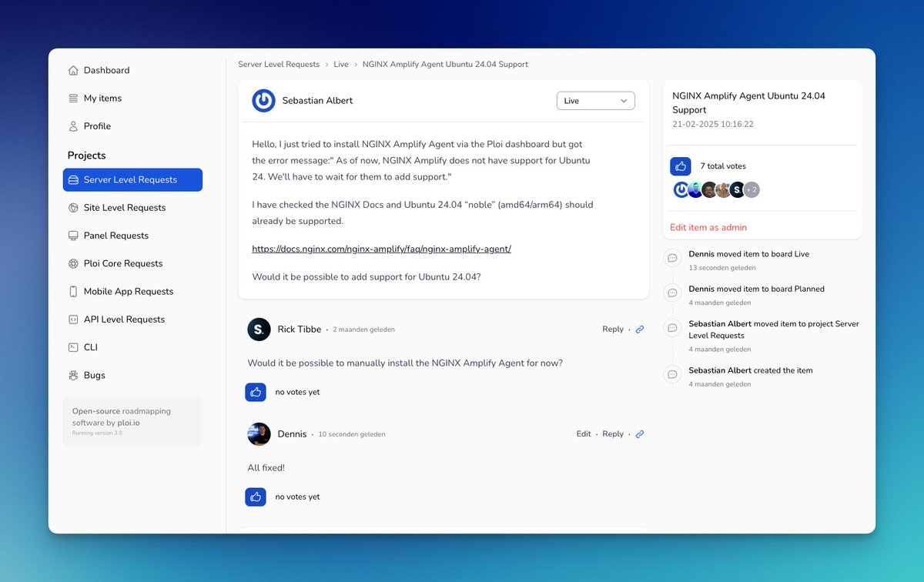This screenshot has height=582, width=924.
Task: Click the CLI terminal icon
Action: pyautogui.click(x=73, y=347)
